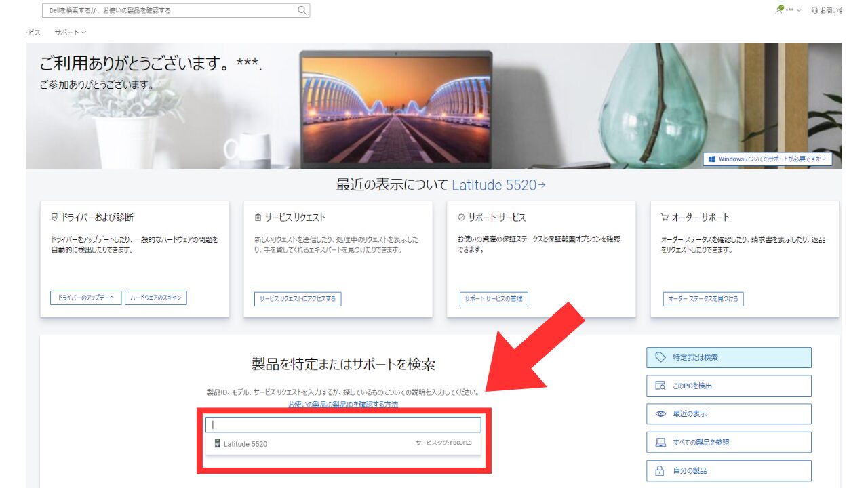Screen dimensions: 868x488
Task: Open the Latitude 5520 recent view link
Action: click(498, 185)
